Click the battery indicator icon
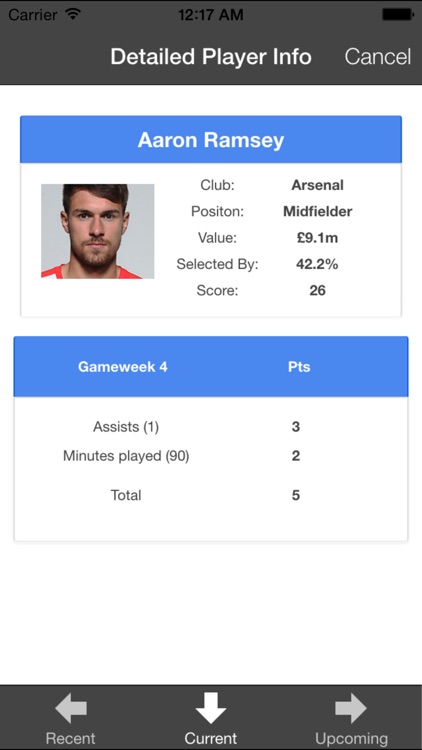This screenshot has width=422, height=750. pos(398,15)
